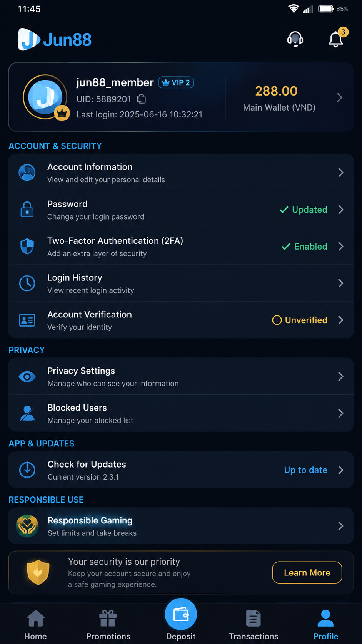Screen dimensions: 362x644
Task: Open Blocked Users row chevron
Action: pyautogui.click(x=341, y=413)
